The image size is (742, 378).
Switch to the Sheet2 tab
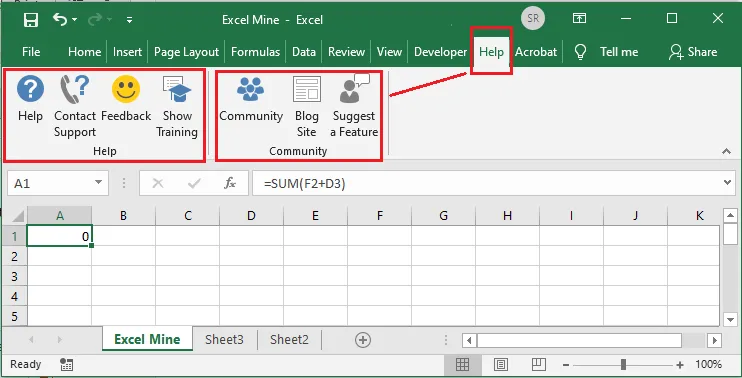289,339
